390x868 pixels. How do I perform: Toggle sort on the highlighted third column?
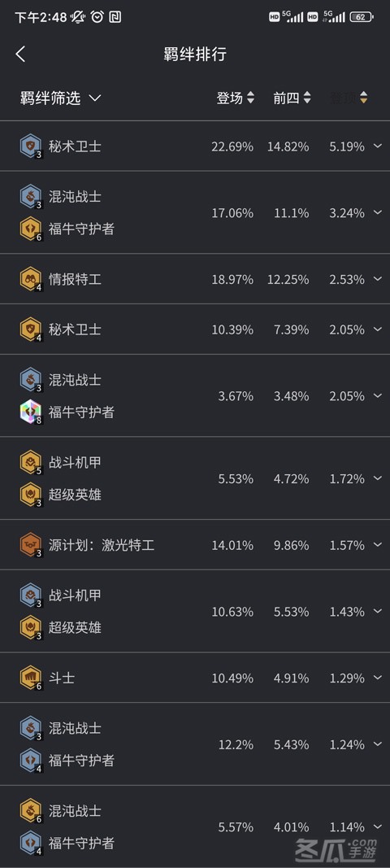tap(349, 98)
